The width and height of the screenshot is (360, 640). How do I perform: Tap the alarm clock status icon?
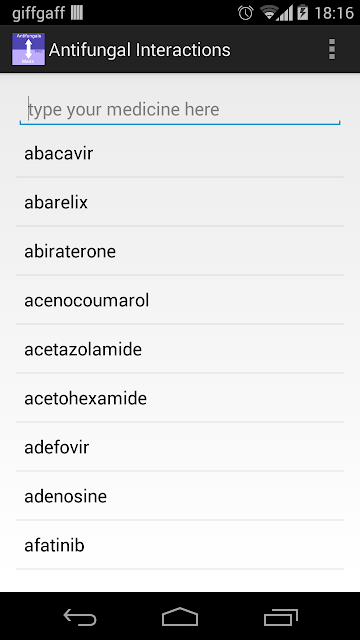pyautogui.click(x=246, y=13)
